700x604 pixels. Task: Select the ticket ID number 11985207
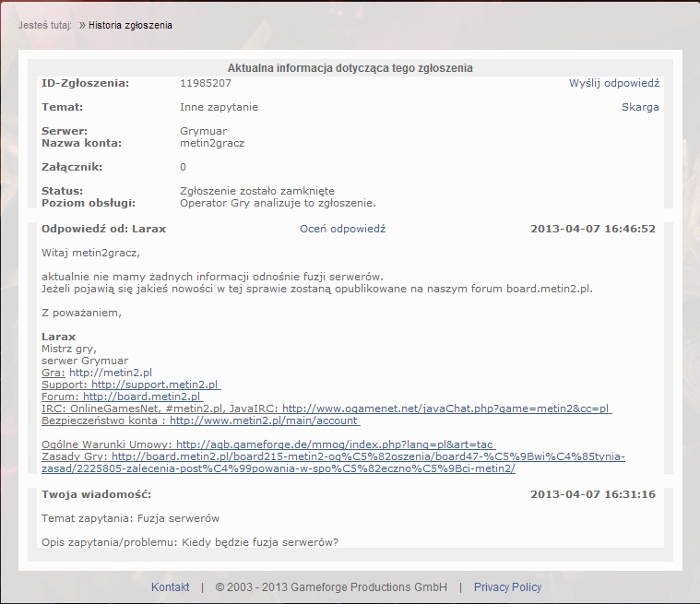click(206, 84)
